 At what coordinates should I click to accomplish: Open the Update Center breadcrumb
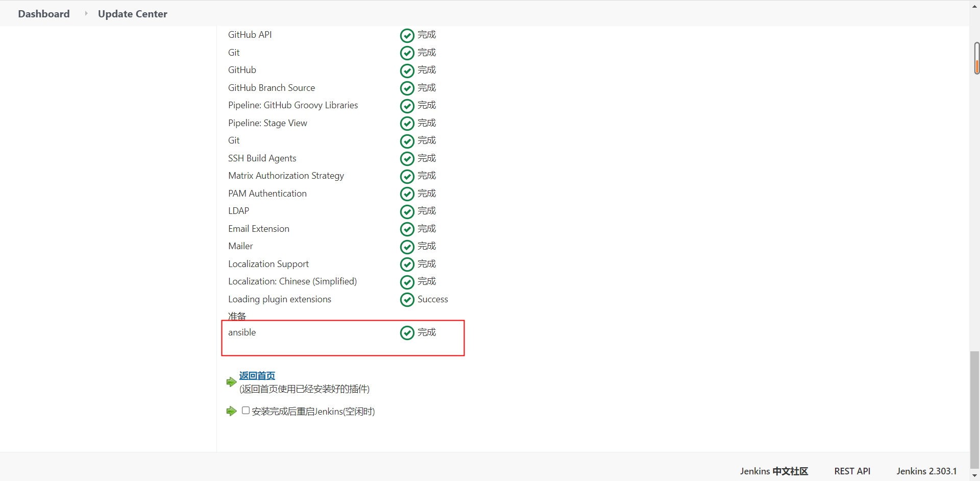coord(133,14)
